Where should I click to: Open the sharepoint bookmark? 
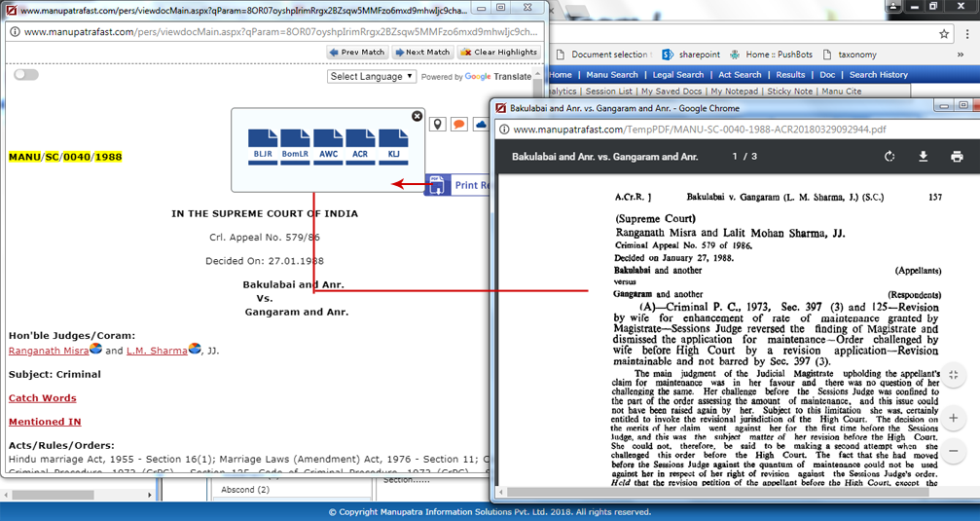pos(691,55)
